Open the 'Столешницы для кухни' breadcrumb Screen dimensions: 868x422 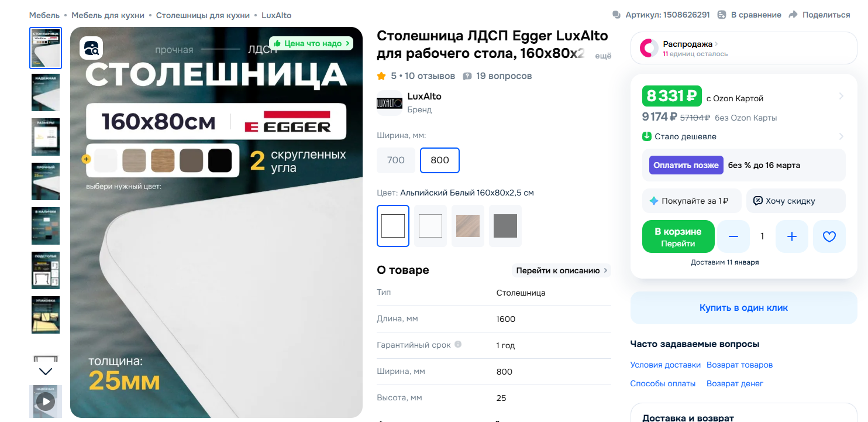(x=203, y=15)
